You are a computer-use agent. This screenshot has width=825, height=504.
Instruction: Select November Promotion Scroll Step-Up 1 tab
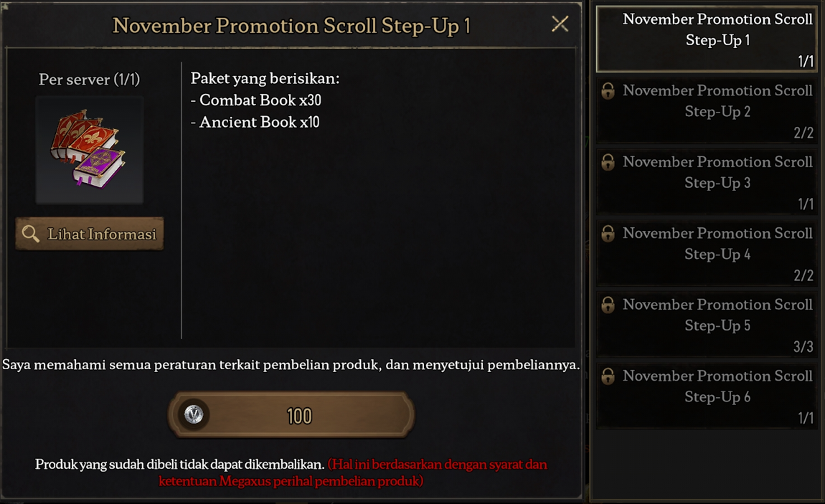707,39
